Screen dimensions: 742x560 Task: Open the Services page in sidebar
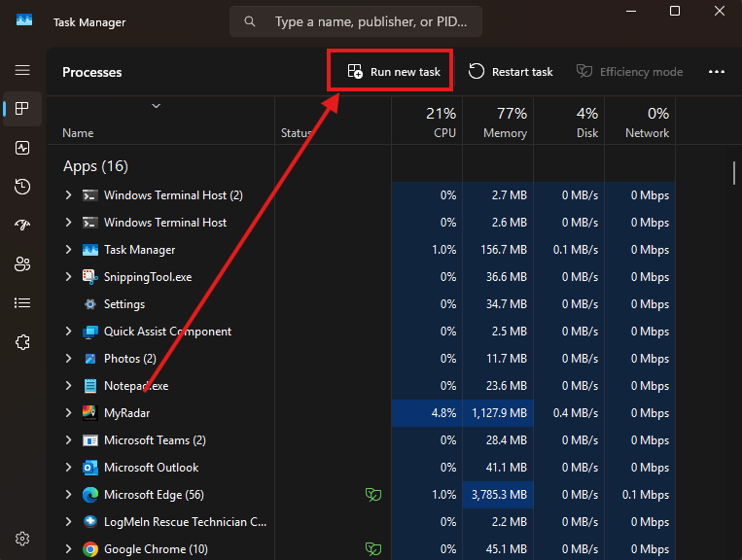(22, 342)
